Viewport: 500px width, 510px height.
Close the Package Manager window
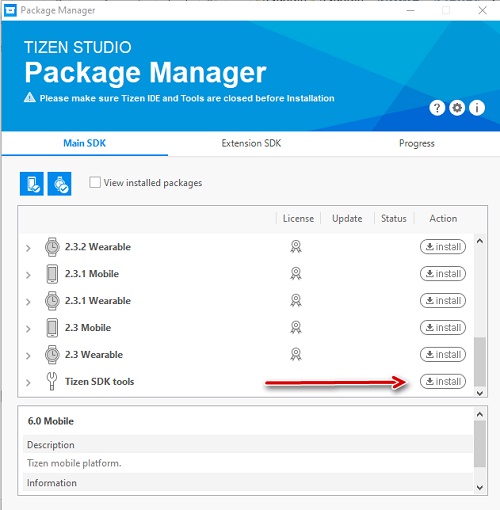(x=482, y=10)
